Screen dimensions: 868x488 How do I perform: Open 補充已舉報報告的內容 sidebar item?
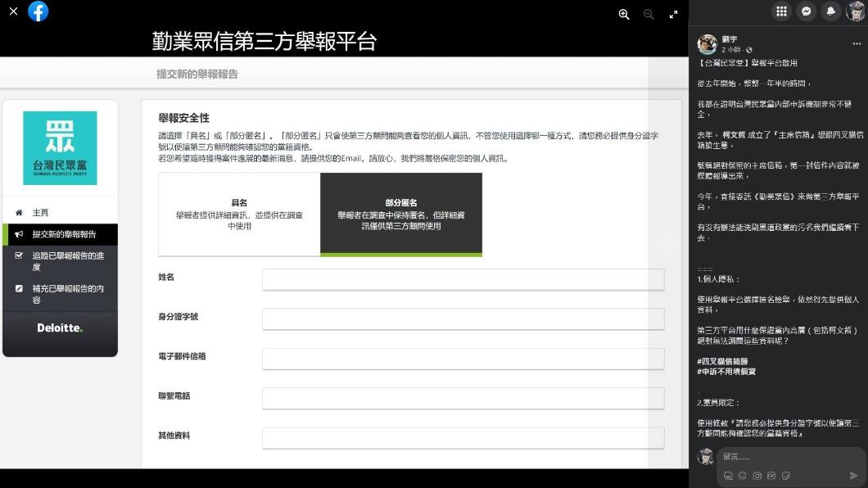60,294
